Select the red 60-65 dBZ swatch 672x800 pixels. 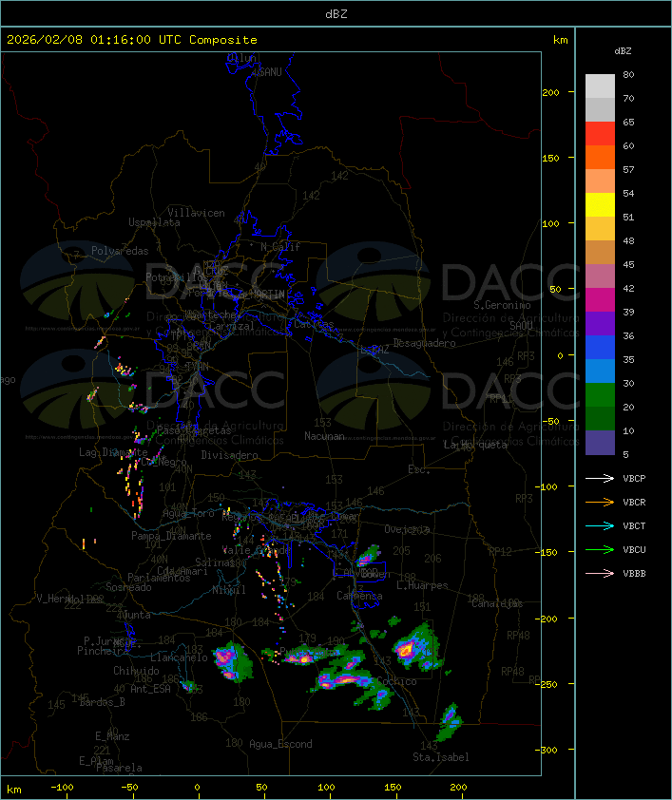(600, 134)
